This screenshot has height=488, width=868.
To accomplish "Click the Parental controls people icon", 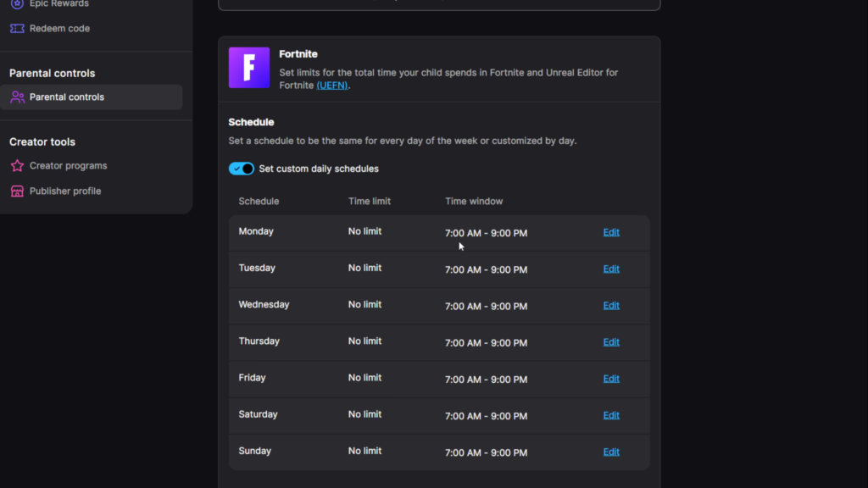I will click(x=17, y=97).
